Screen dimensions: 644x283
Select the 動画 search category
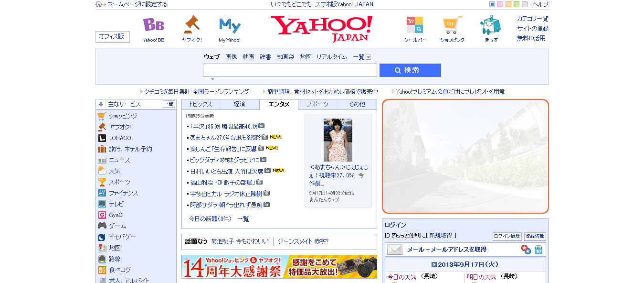pyautogui.click(x=248, y=57)
